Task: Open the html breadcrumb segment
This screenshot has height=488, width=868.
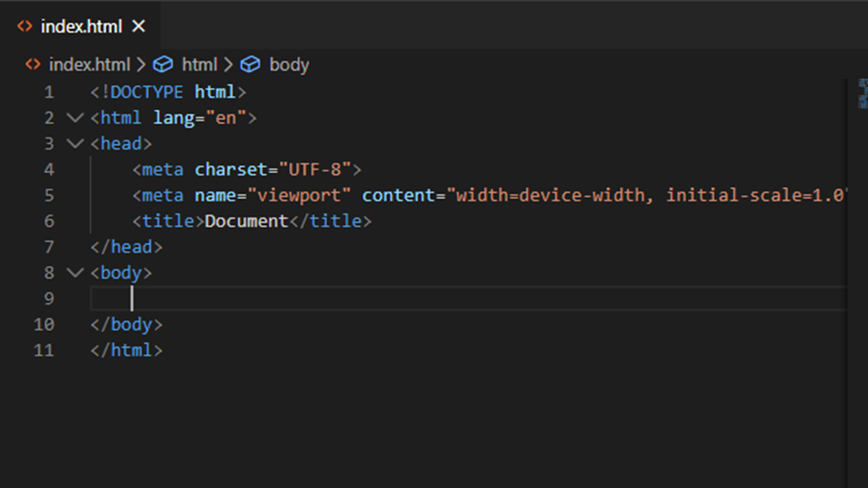Action: point(200,65)
